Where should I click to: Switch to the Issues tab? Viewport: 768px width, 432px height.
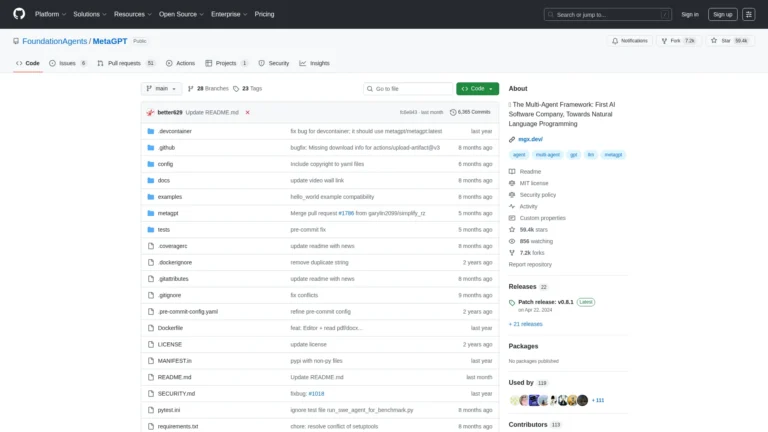67,63
